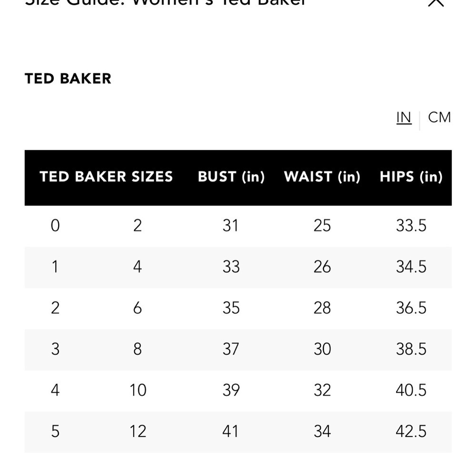Image resolution: width=476 pixels, height=476 pixels.
Task: Click the BUST (in) column header
Action: [x=231, y=177]
